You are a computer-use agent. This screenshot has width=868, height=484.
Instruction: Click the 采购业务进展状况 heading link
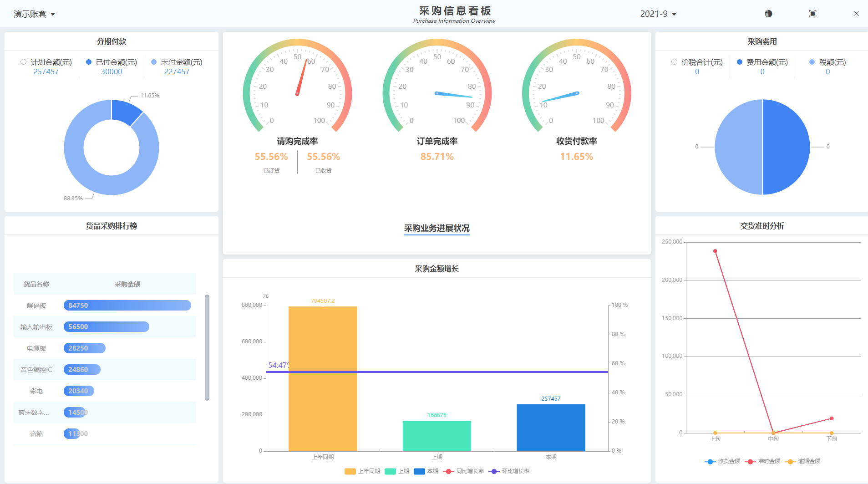[x=437, y=228]
